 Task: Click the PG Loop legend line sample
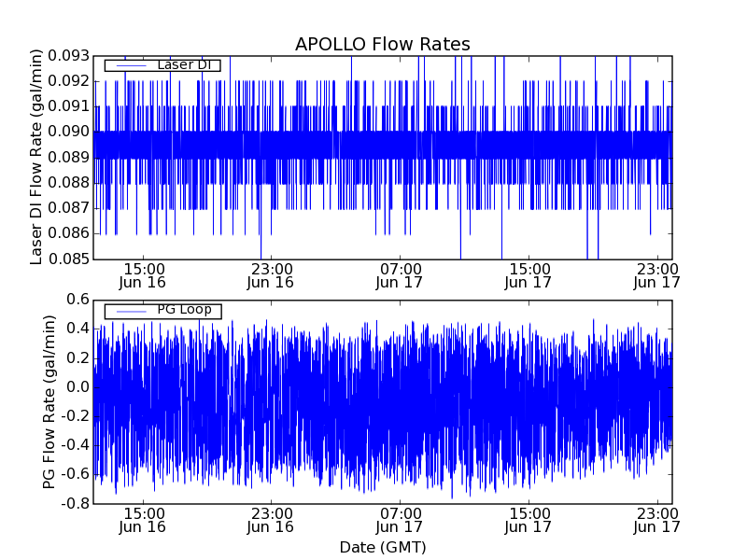pos(132,312)
